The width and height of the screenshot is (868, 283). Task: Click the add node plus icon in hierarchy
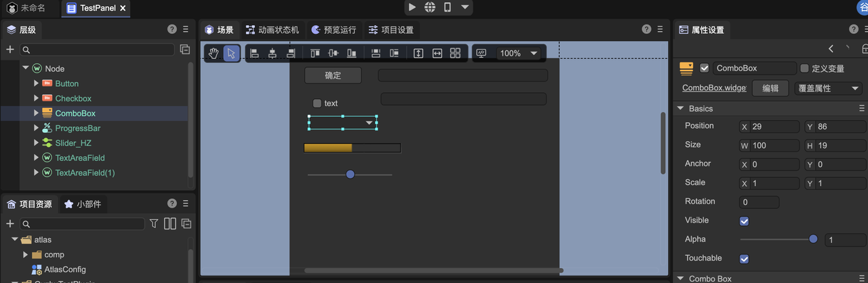point(9,50)
